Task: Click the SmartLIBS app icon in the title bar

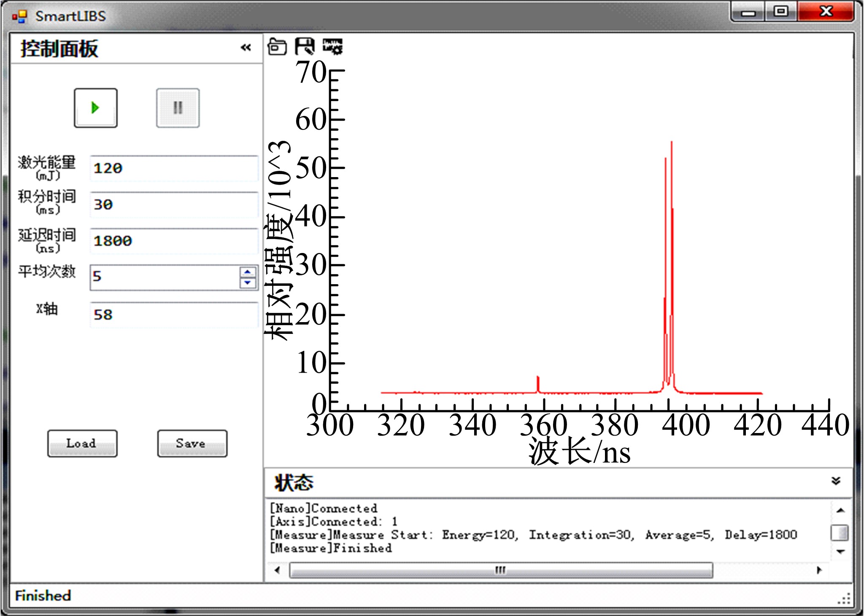Action: pyautogui.click(x=20, y=16)
